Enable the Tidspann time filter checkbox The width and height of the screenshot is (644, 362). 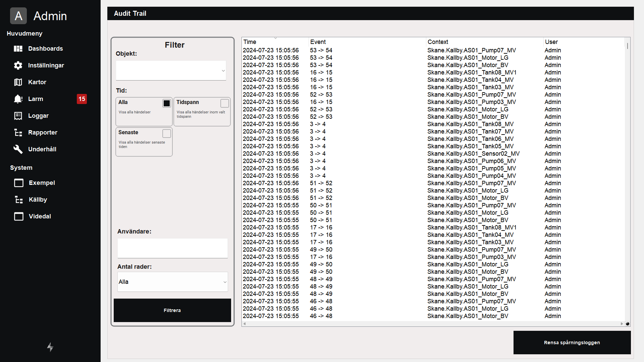(x=224, y=103)
